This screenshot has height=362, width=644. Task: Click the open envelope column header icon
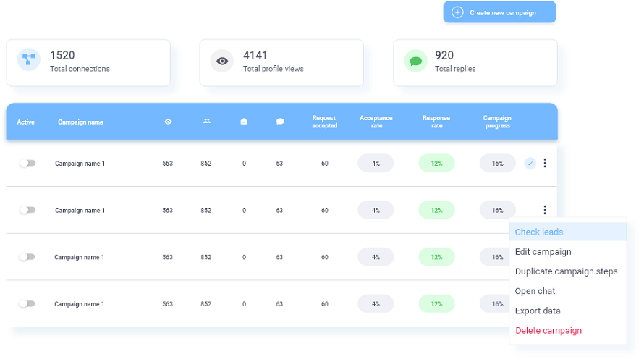[244, 121]
